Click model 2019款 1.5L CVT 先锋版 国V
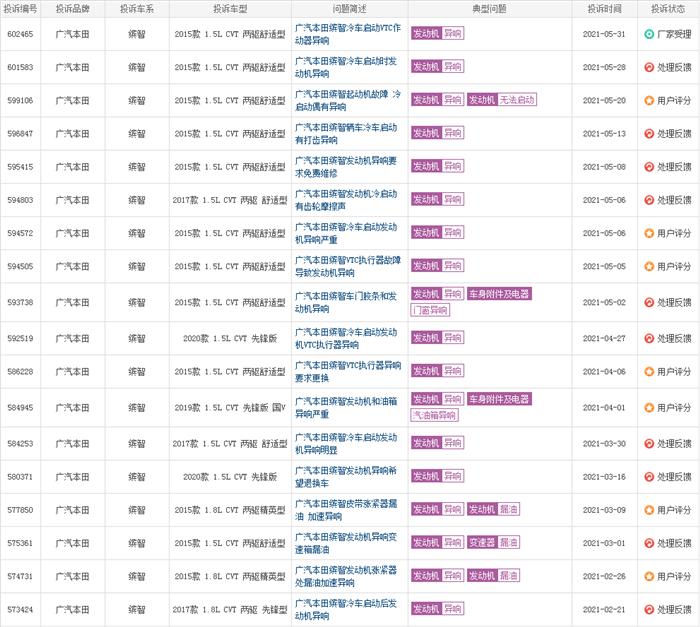 230,408
